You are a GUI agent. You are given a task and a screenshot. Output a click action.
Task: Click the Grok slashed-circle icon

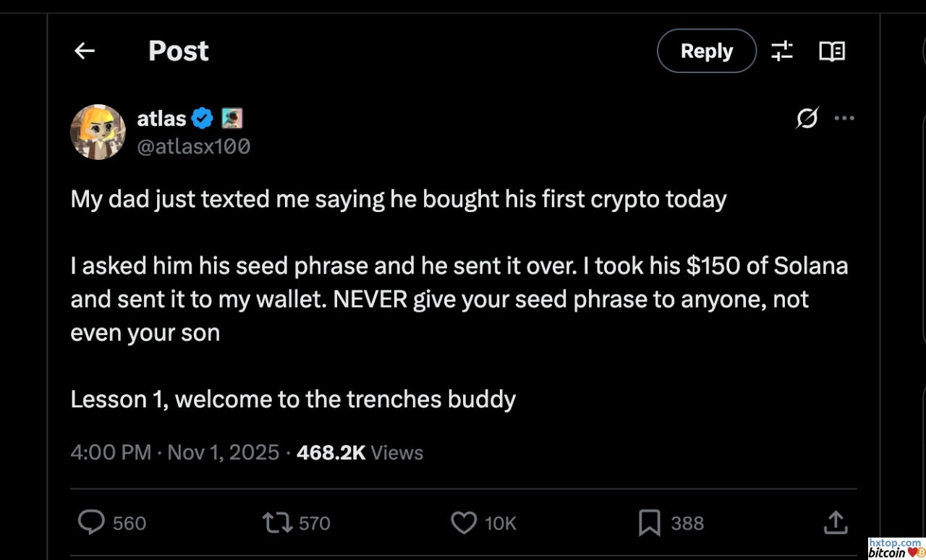click(807, 118)
